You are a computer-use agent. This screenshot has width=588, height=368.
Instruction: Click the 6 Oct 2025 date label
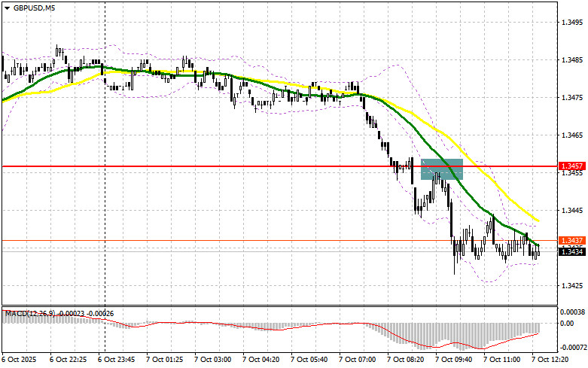coord(19,360)
